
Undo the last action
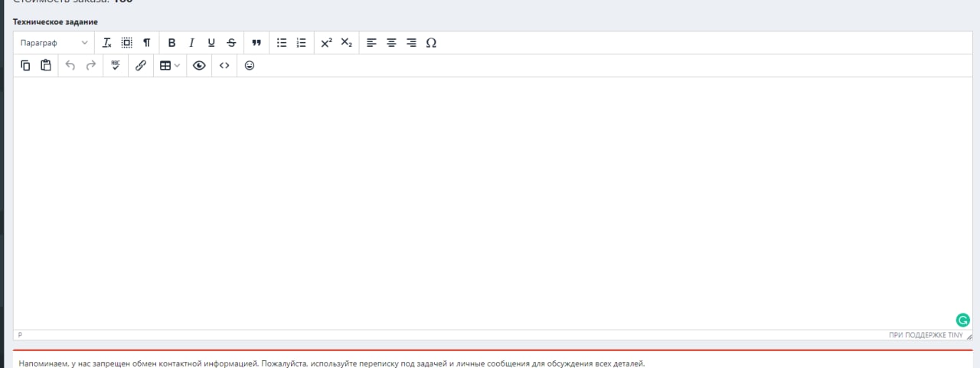[70, 66]
